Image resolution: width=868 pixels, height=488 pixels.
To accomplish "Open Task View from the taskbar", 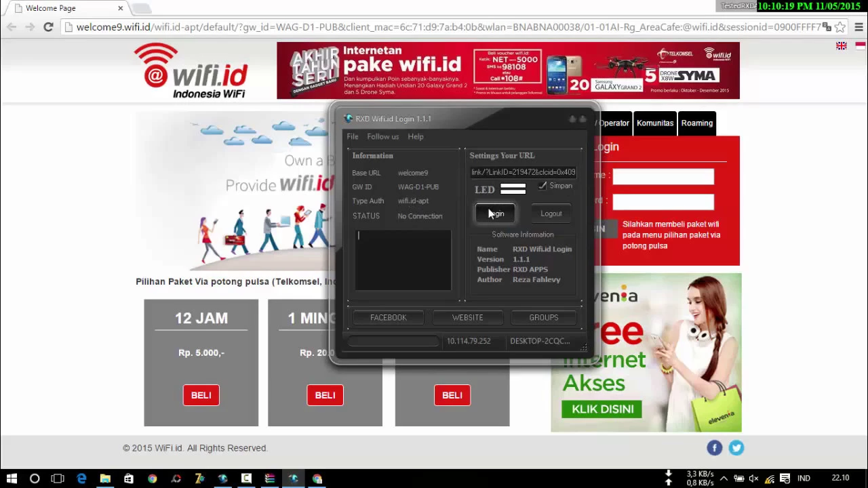I will click(x=58, y=479).
